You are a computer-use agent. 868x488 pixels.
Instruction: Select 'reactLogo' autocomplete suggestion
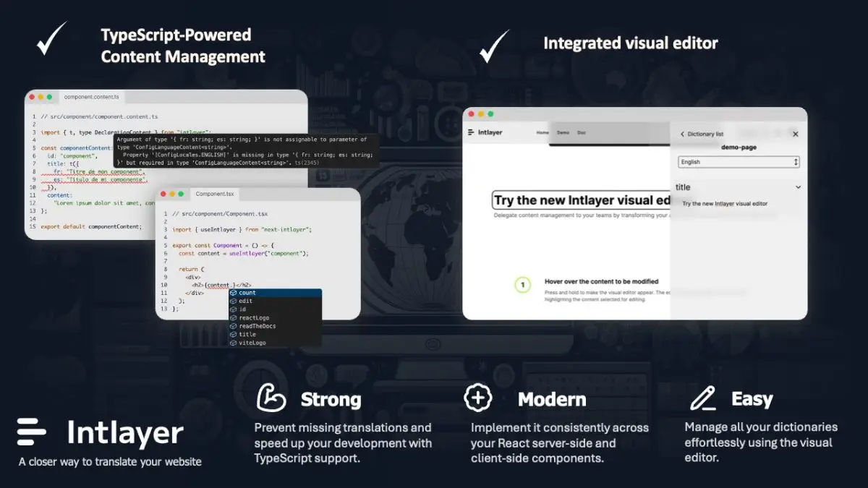[254, 318]
